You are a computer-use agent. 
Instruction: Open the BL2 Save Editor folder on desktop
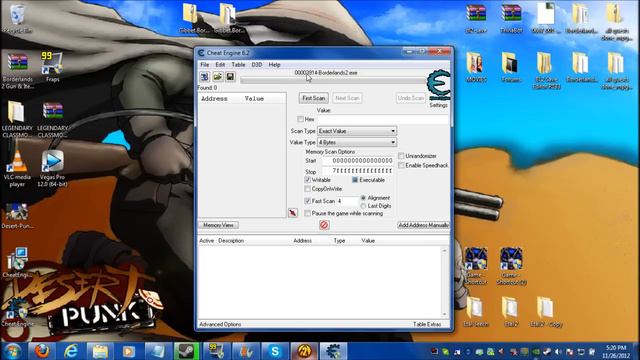coord(546,70)
